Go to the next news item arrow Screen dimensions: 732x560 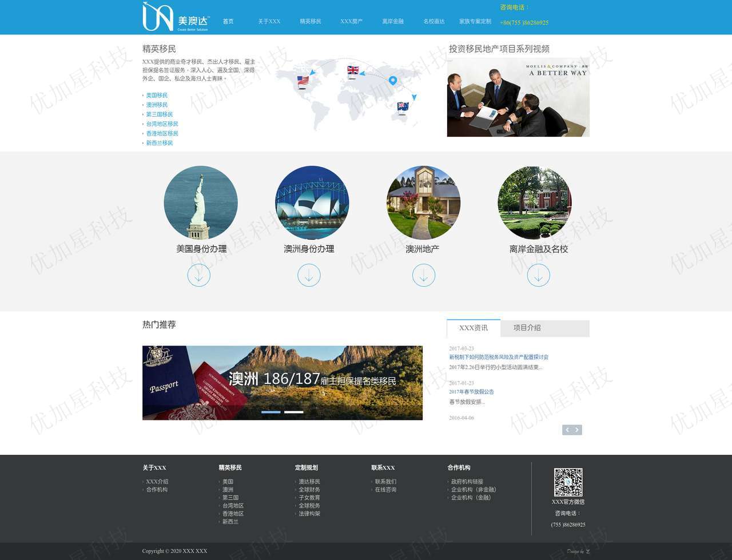tap(577, 430)
